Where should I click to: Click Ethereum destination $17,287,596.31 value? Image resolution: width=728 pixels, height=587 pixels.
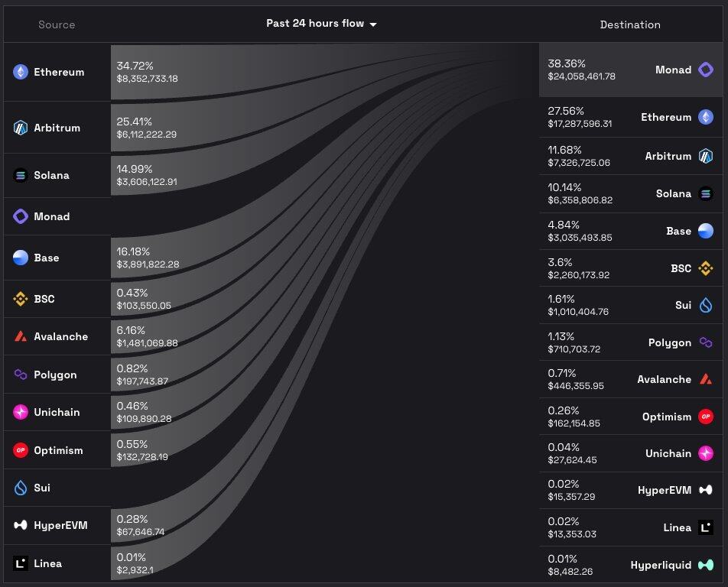coord(580,123)
